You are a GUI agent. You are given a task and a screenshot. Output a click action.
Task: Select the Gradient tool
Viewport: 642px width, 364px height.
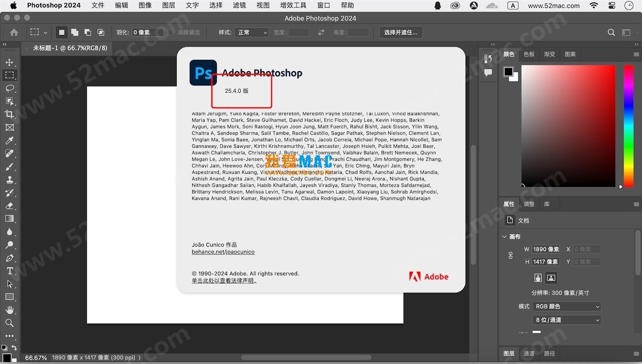(x=10, y=219)
